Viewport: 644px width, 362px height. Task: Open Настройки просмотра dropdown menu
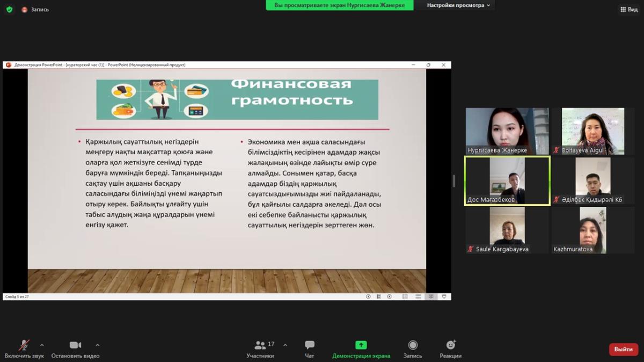click(459, 5)
